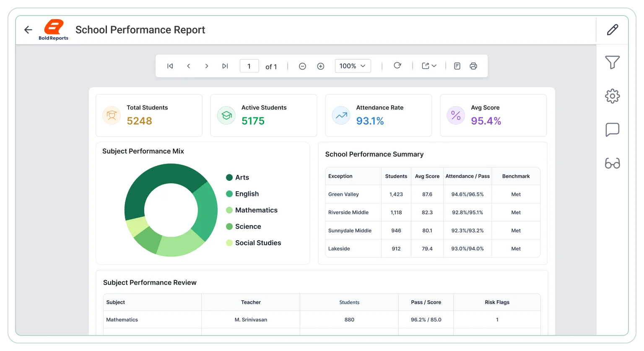Refresh the report

[397, 65]
